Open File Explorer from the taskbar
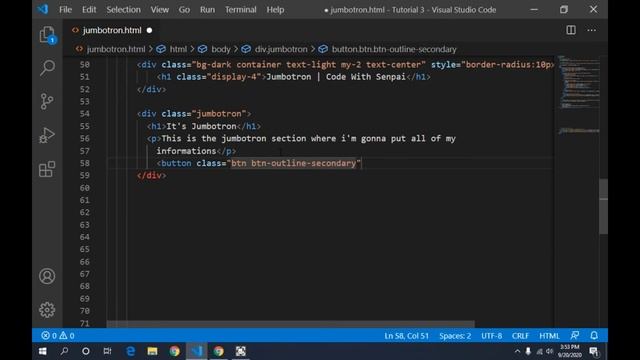This screenshot has height=360, width=640. tap(152, 351)
